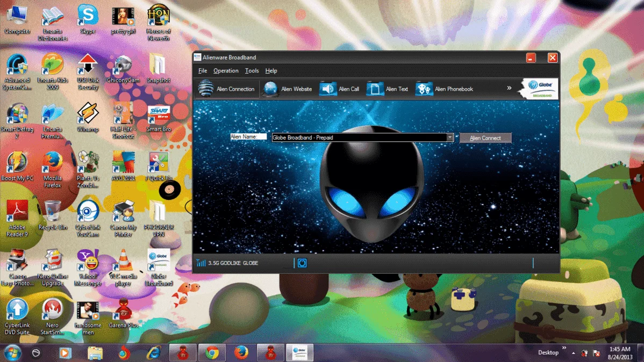The image size is (644, 362).
Task: Open the Alien Call speaker icon
Action: [x=328, y=89]
